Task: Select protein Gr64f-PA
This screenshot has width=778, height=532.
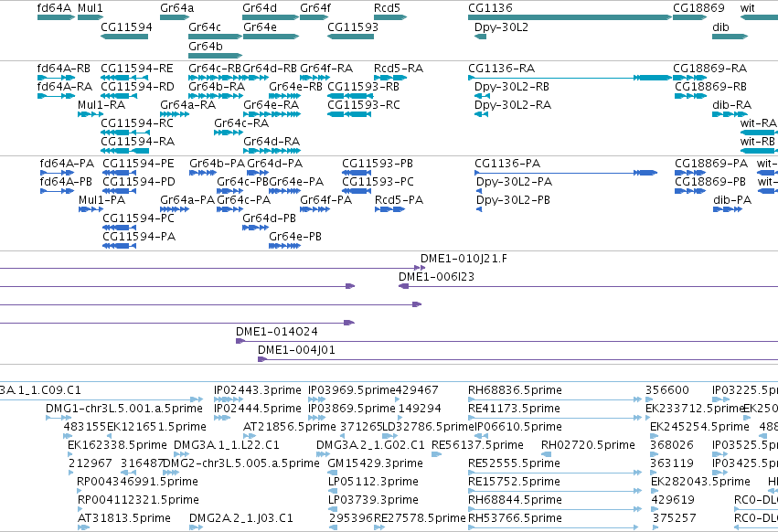Action: pos(315,209)
